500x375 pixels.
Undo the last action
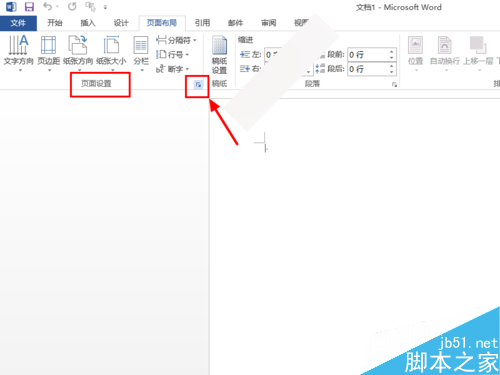coord(48,6)
